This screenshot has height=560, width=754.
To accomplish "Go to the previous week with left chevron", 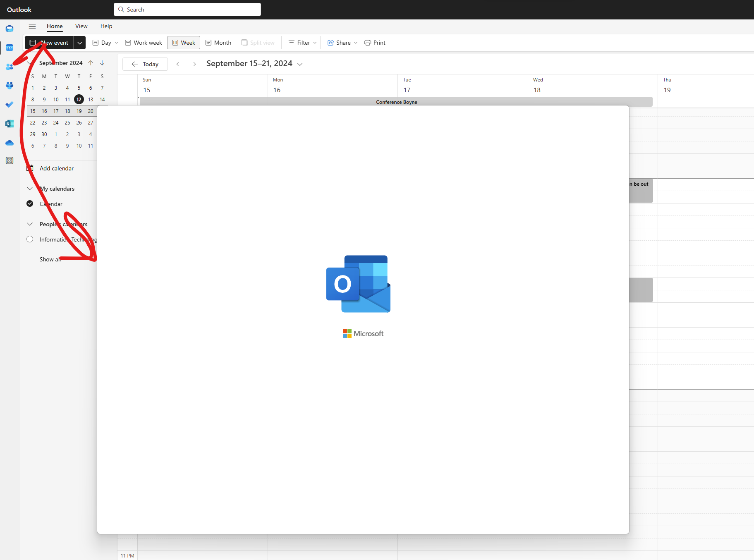I will (x=178, y=64).
